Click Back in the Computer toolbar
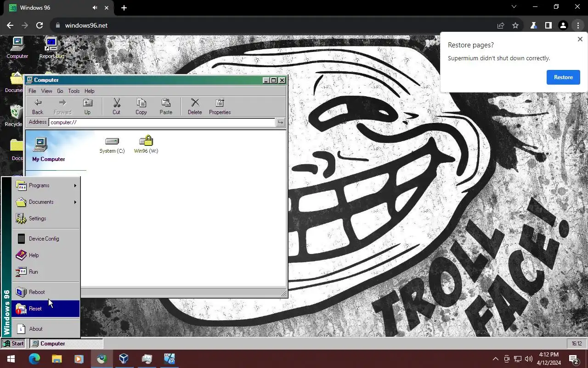Image resolution: width=588 pixels, height=368 pixels. point(38,107)
